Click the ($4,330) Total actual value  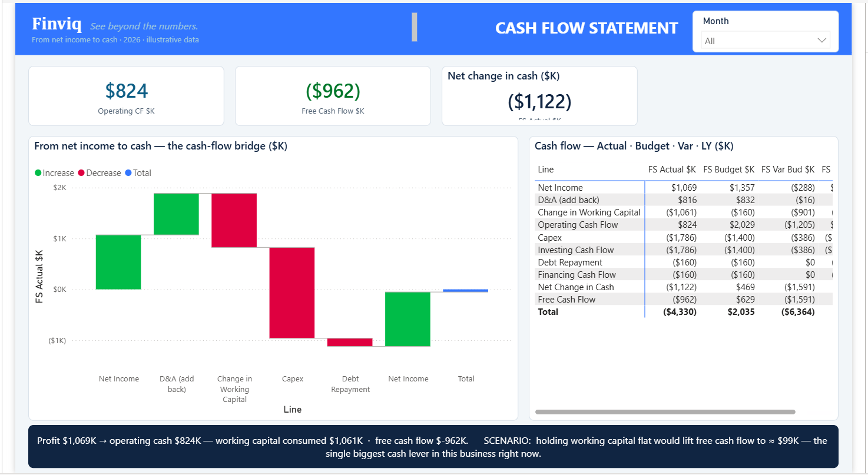click(x=680, y=312)
